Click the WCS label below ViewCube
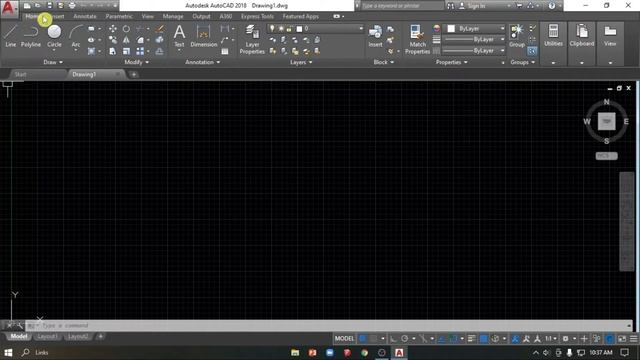The height and width of the screenshot is (360, 640). point(606,156)
